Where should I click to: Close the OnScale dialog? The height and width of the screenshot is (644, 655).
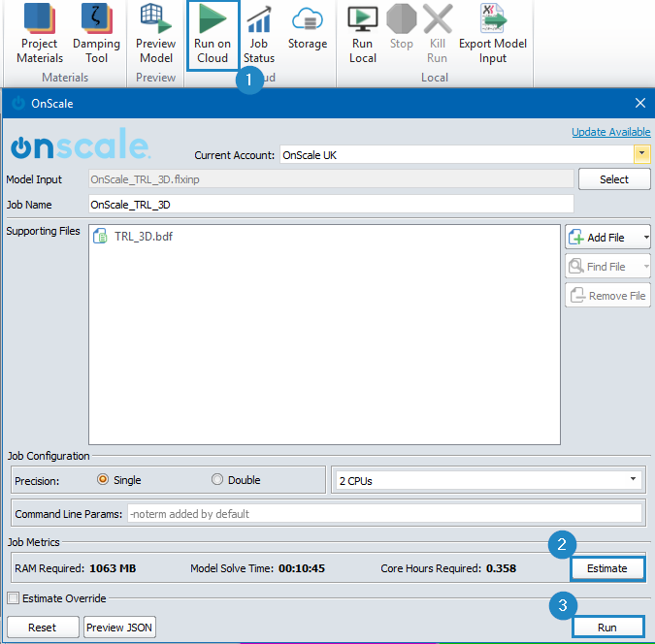(640, 103)
